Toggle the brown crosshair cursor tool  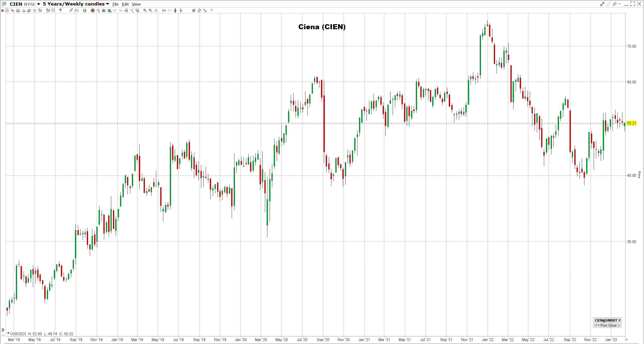pos(93,10)
